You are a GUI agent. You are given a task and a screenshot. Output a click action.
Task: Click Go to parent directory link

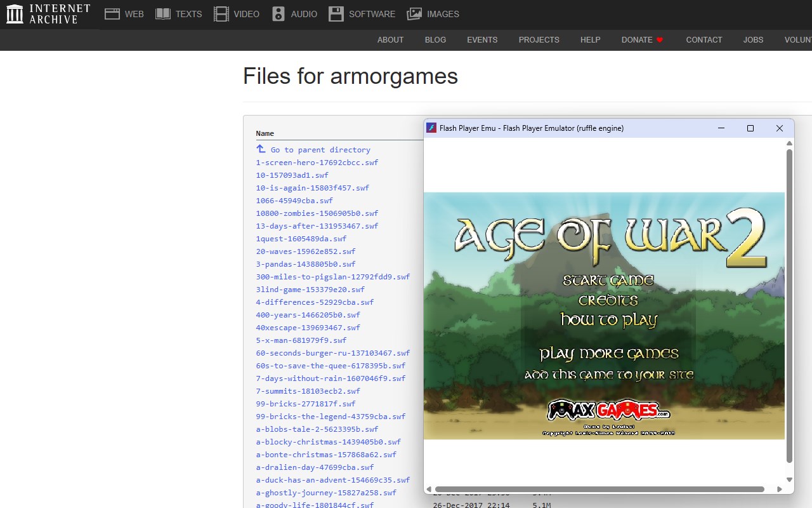pyautogui.click(x=320, y=150)
